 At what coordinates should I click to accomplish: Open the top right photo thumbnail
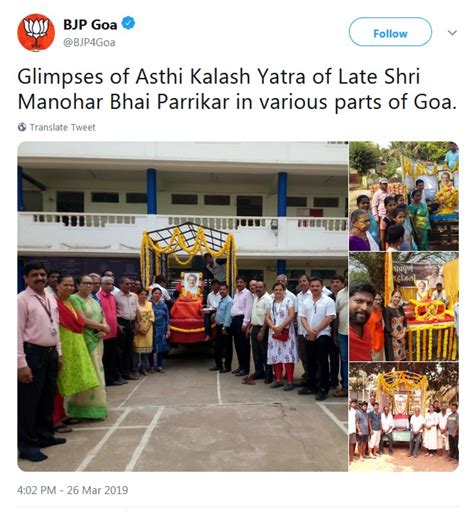coord(404,196)
